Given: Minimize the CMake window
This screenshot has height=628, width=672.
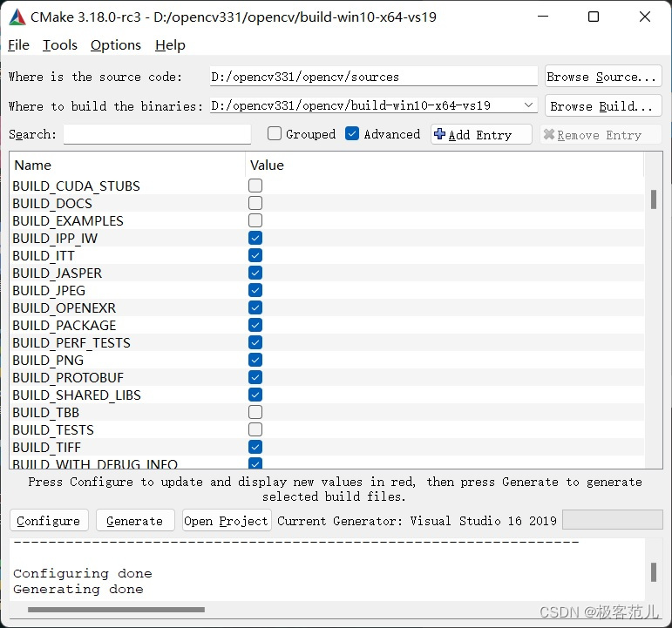Looking at the screenshot, I should pos(543,17).
